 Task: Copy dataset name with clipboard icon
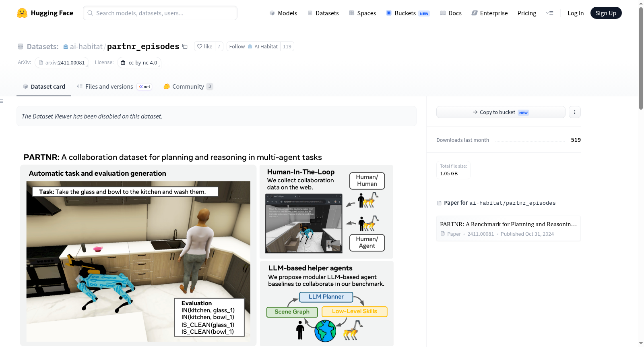point(185,46)
